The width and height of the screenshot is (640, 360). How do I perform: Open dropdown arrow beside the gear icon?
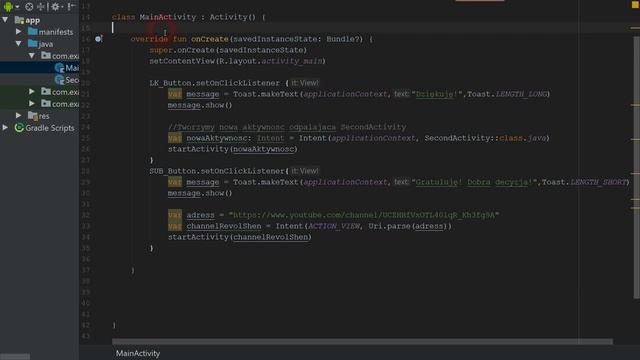(62, 7)
